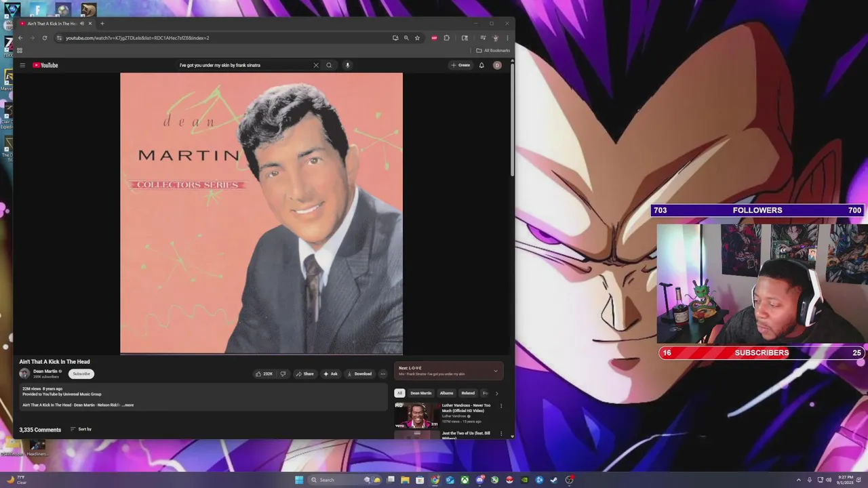Viewport: 868px width, 488px height.
Task: Open the All Bookmarks folder
Action: (493, 50)
